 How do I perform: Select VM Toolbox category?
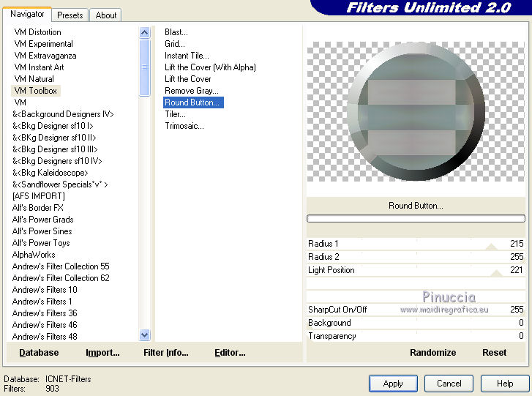point(36,91)
